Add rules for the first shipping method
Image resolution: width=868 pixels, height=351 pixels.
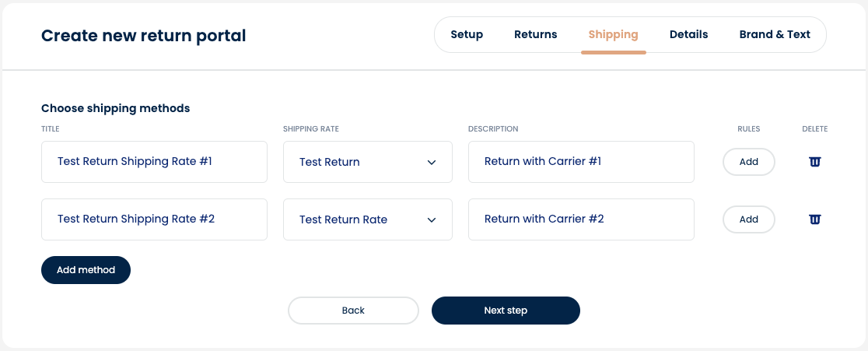[748, 162]
